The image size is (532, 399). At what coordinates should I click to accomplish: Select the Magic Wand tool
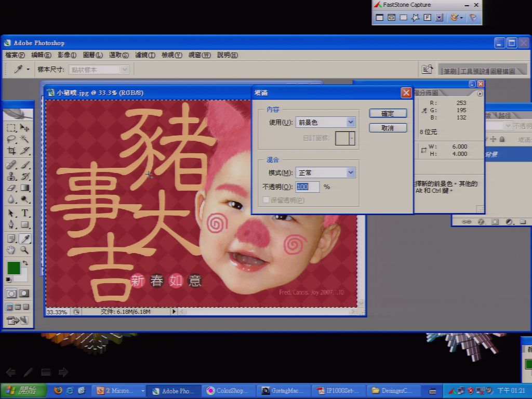pos(24,139)
